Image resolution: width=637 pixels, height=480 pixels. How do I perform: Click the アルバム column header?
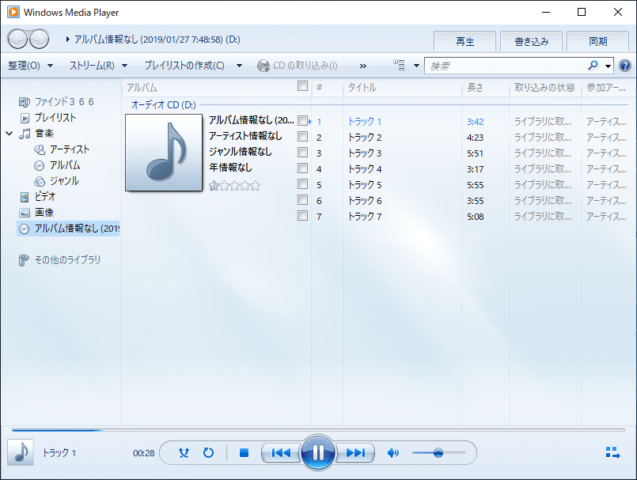click(209, 87)
